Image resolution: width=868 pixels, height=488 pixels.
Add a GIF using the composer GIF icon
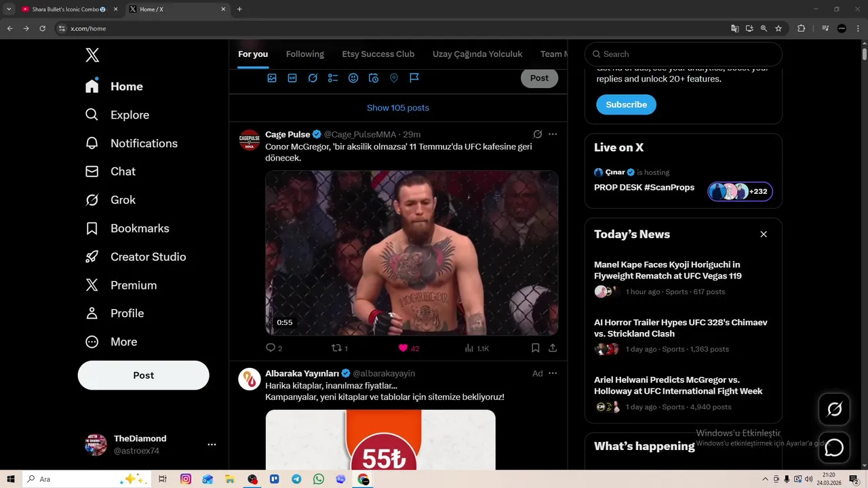coord(292,78)
